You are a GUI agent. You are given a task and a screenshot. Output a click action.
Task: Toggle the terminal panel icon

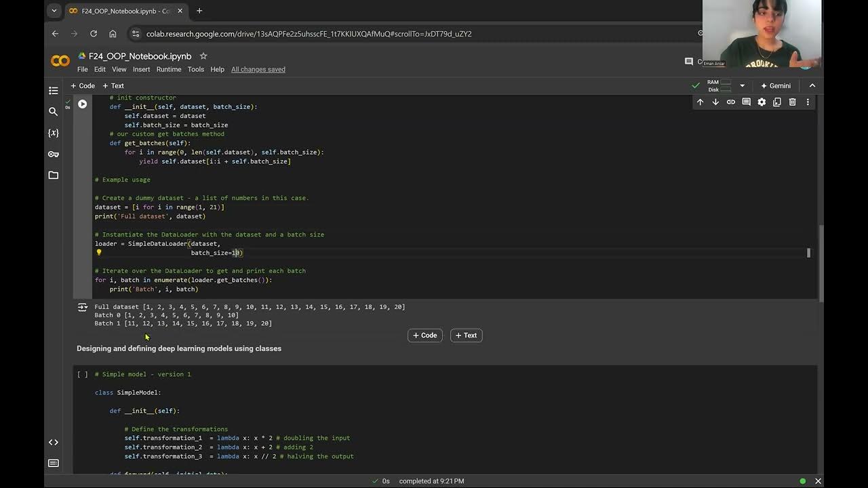54,463
